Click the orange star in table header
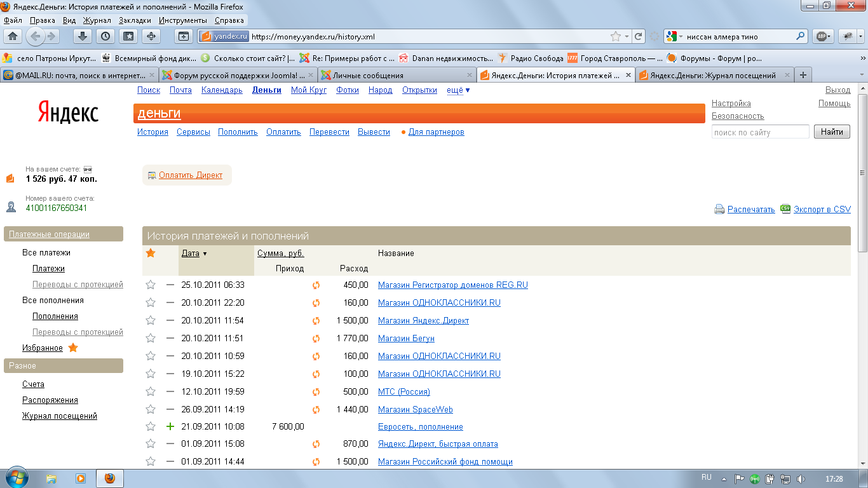The image size is (868, 488). [151, 253]
